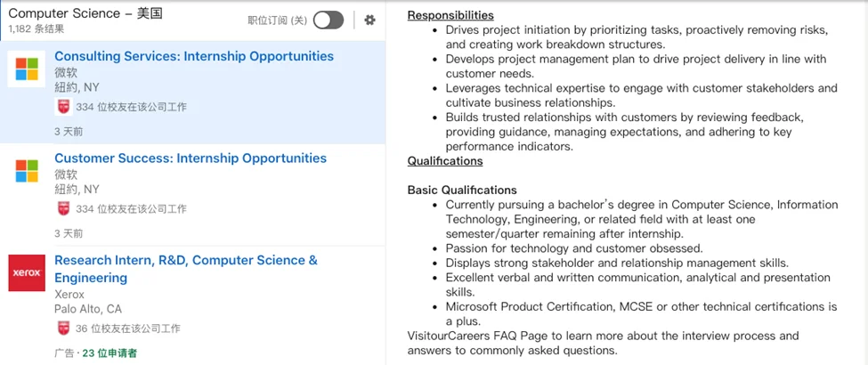Click 334 alumni text under Consulting Services
The width and height of the screenshot is (868, 365).
[x=131, y=107]
